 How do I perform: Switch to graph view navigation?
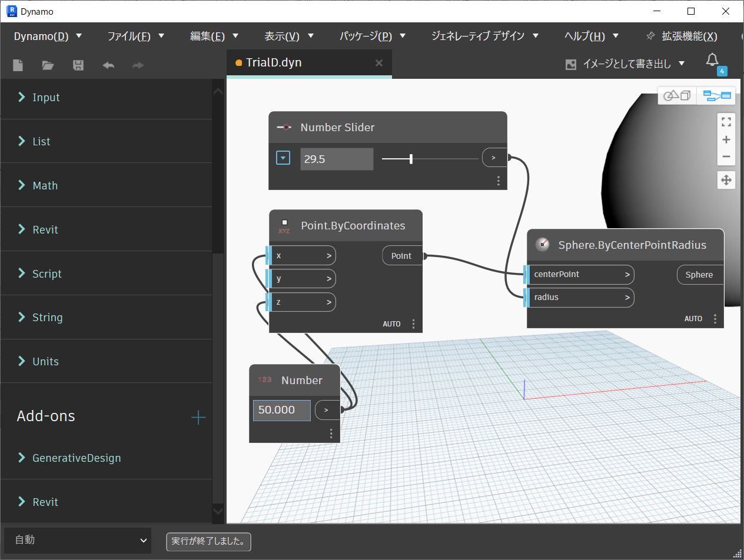coord(716,95)
